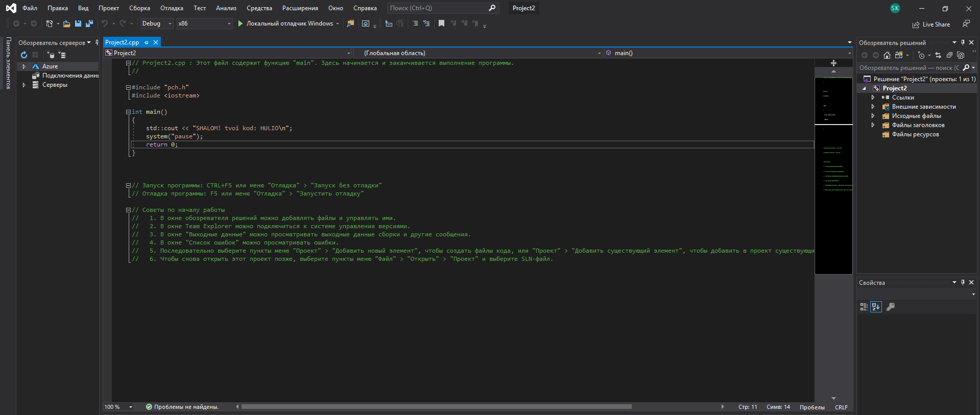Save the current file with the floppy icon
This screenshot has height=415, width=980.
pyautogui.click(x=78, y=23)
